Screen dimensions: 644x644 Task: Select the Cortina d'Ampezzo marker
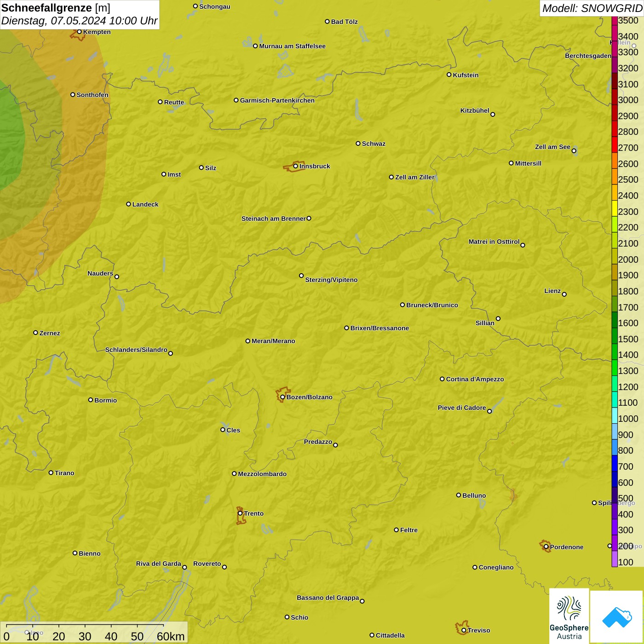tap(442, 379)
